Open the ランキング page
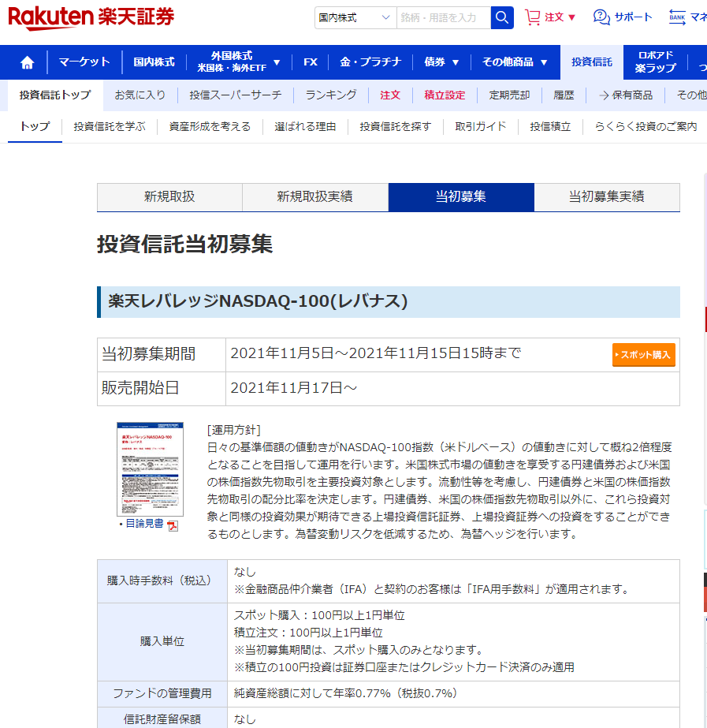 click(331, 95)
